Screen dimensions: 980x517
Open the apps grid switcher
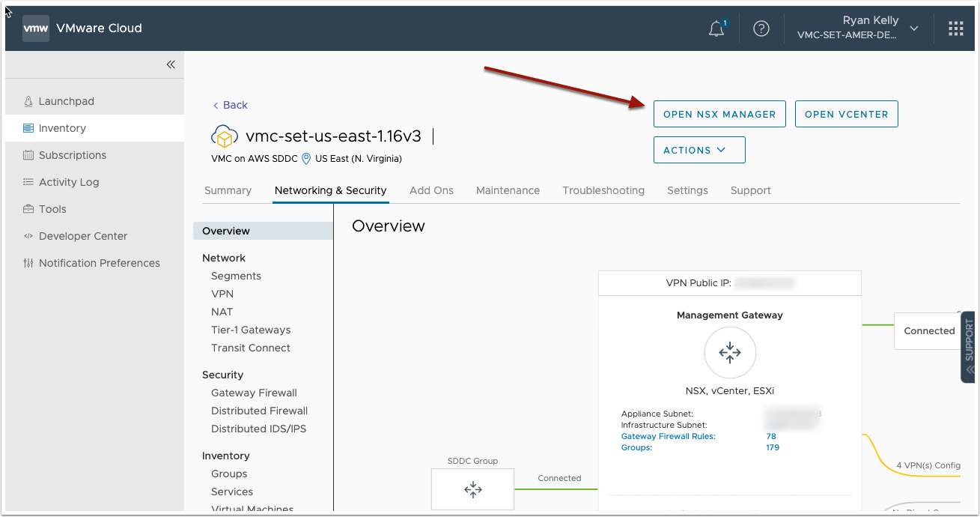pyautogui.click(x=956, y=28)
